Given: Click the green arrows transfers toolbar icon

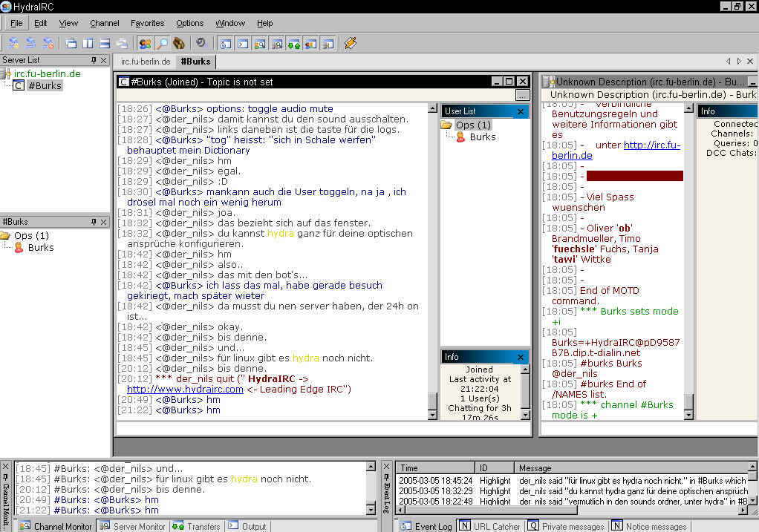Looking at the screenshot, I should pos(294,44).
